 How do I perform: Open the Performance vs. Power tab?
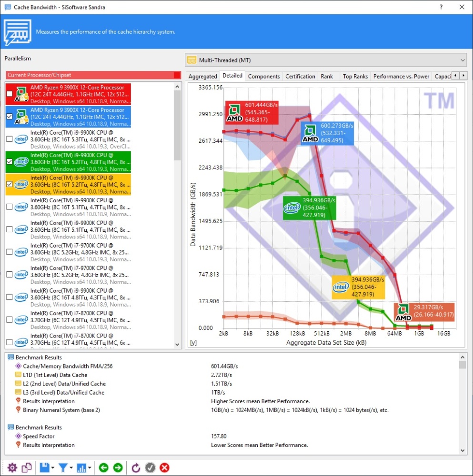pos(401,77)
